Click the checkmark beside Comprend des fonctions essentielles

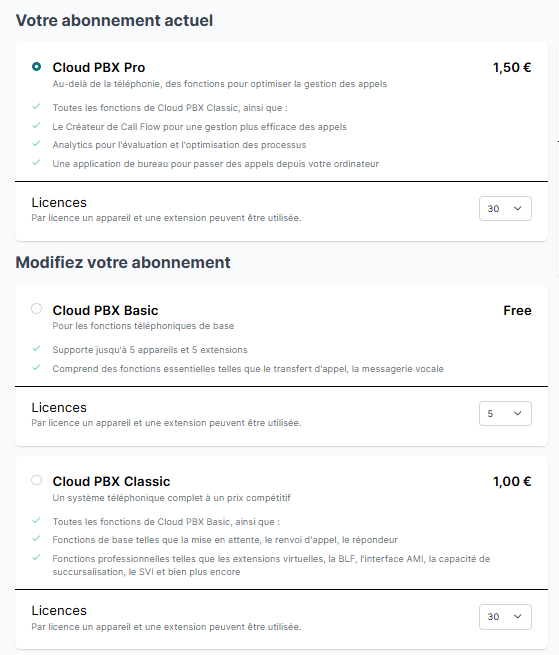click(36, 367)
